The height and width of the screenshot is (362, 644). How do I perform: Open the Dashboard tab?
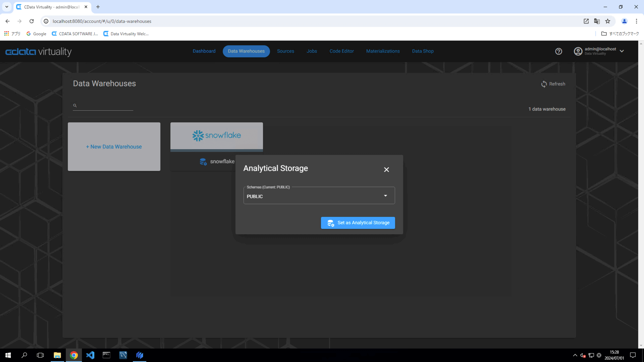click(x=204, y=51)
